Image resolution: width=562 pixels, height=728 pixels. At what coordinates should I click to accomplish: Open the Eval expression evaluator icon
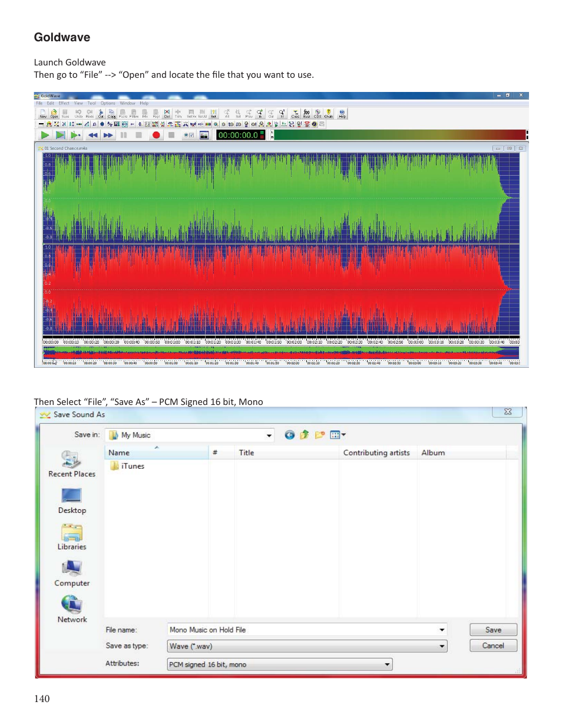click(306, 113)
